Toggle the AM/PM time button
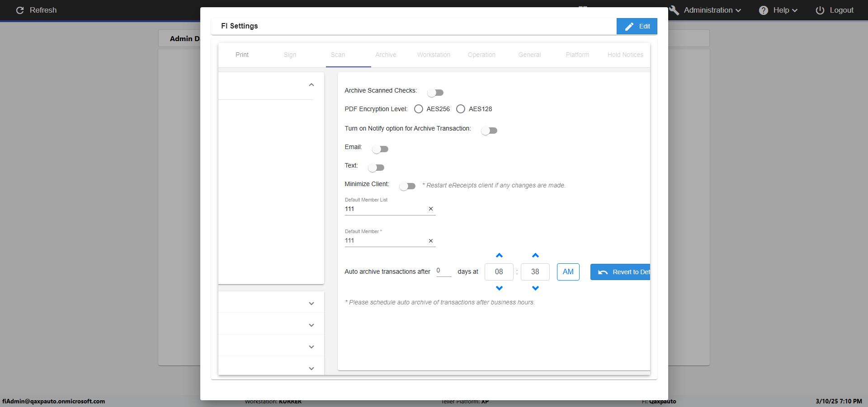This screenshot has width=868, height=407. click(x=568, y=272)
